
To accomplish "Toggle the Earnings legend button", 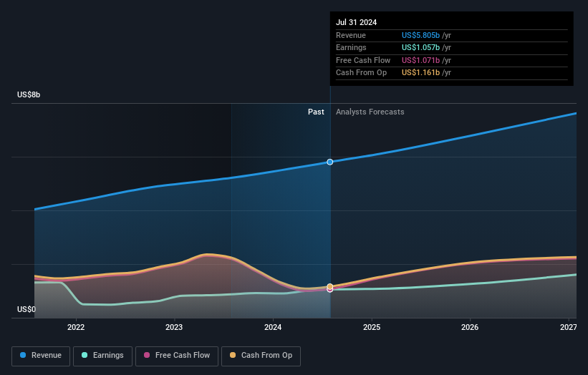I will click(102, 356).
